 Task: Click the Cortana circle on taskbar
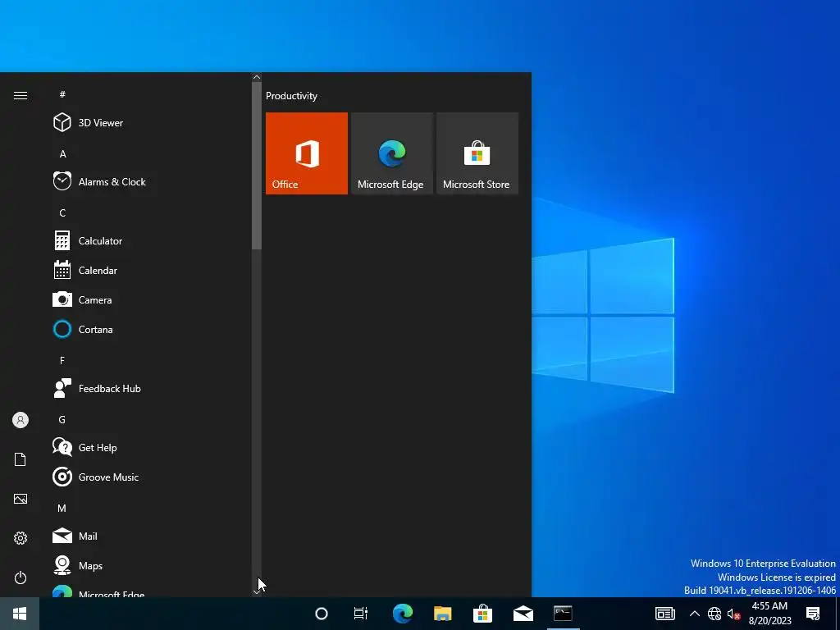pyautogui.click(x=322, y=614)
